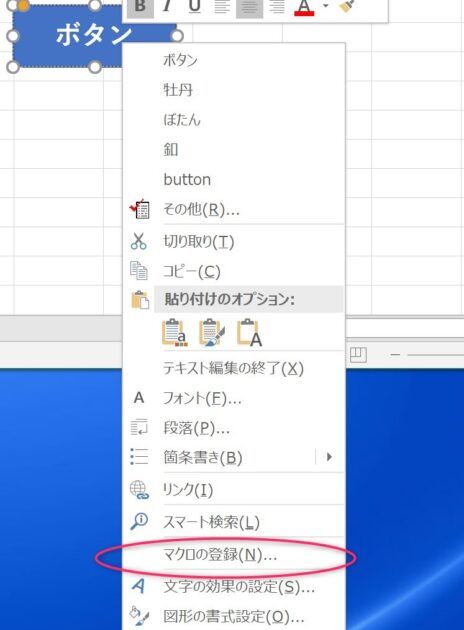
Task: Toggle Italic formatting in mini toolbar
Action: [x=168, y=7]
